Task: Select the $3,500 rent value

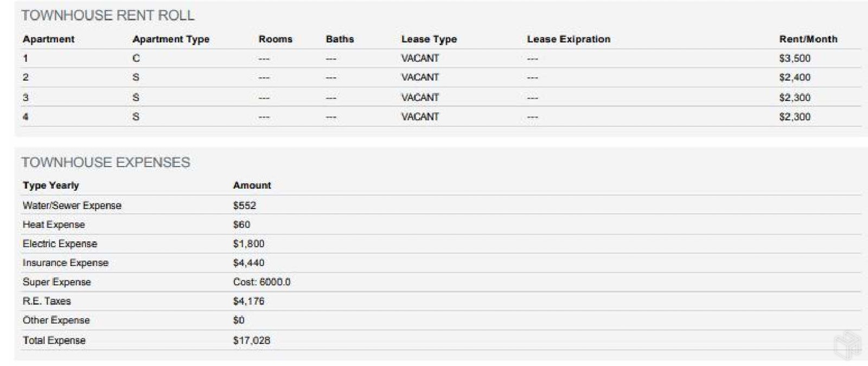Action: 794,58
